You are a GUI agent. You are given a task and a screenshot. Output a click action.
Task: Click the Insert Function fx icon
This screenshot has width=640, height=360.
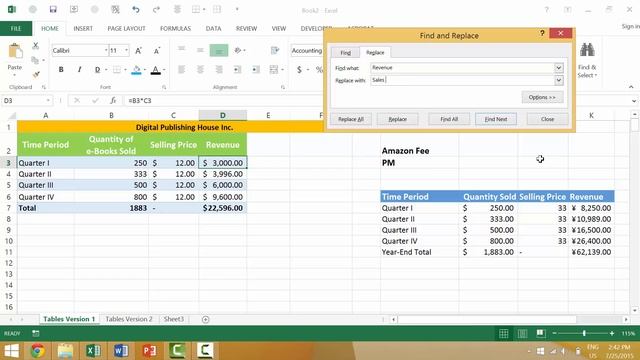(113, 100)
